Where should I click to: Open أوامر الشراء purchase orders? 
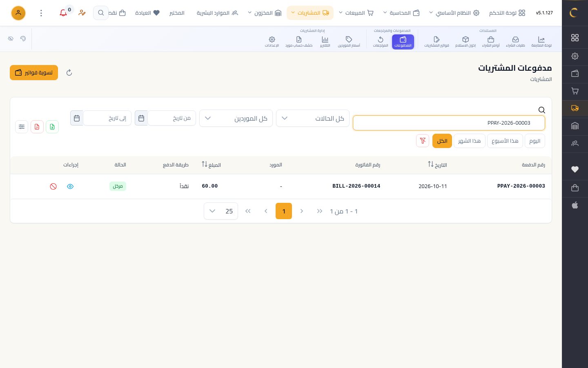pos(491,42)
